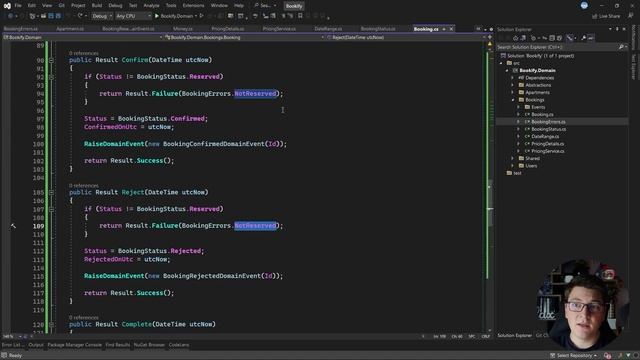Select PricingDetails.cs in Solution Explorer
Screen dimensions: 640x360
547,144
